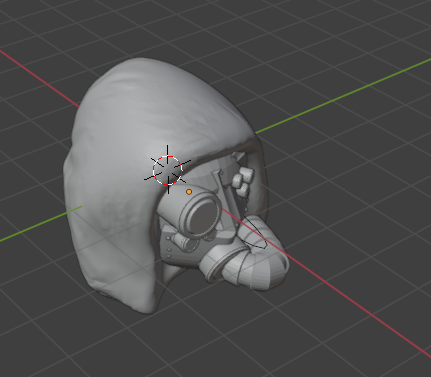Screen dimensions: 431x377
Task: Click the orange object origin dot
Action: [189, 192]
